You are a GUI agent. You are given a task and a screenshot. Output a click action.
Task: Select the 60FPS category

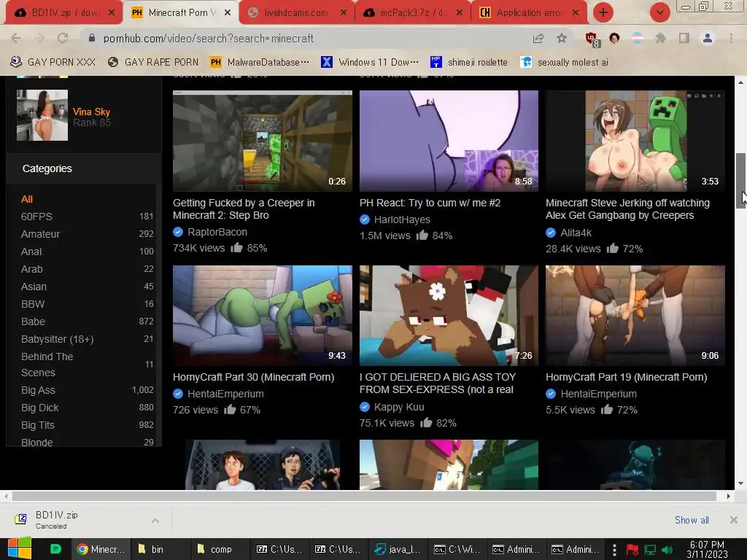(x=36, y=217)
